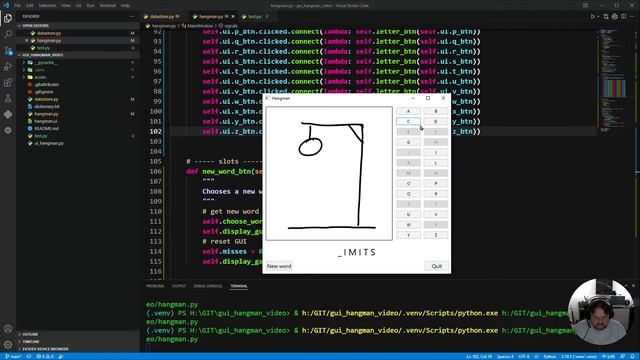Guess letter W in Hangman window
Viewport: 640px width, 360px height.
408,225
